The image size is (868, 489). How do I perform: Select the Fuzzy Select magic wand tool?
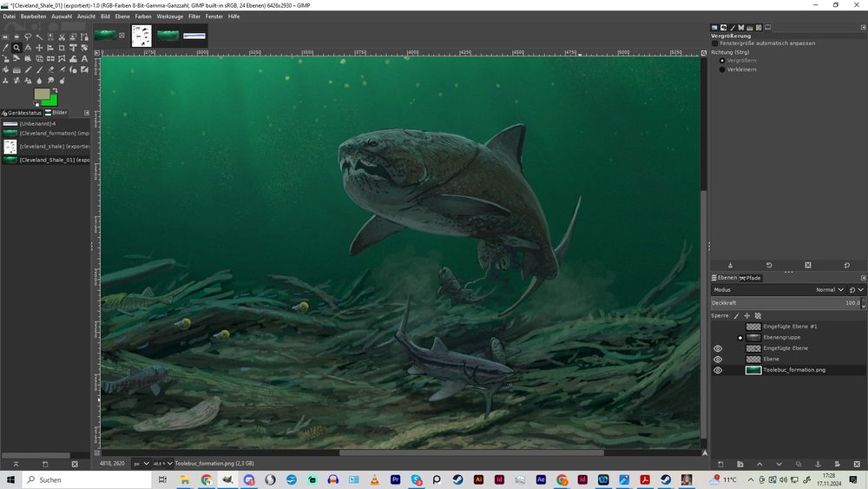[39, 37]
